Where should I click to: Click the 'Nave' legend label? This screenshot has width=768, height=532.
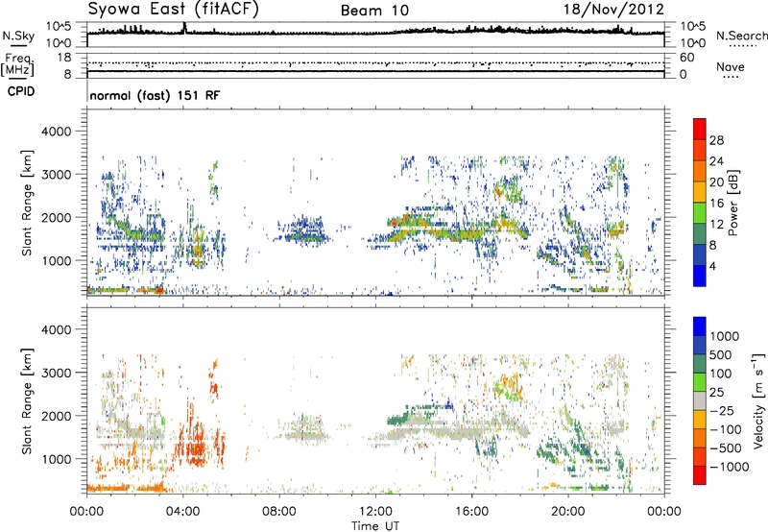click(731, 67)
